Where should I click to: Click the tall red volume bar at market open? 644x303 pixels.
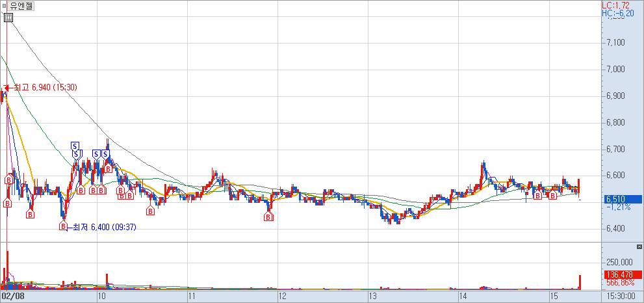7,269
